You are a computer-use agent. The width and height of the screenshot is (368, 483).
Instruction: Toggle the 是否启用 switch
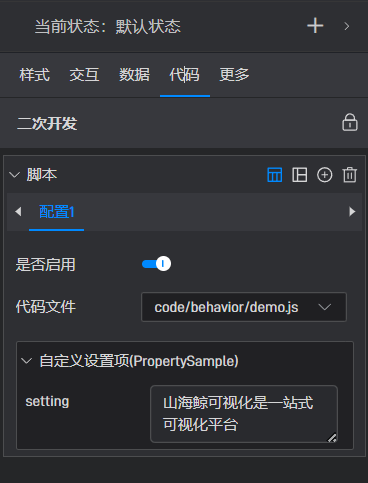156,264
